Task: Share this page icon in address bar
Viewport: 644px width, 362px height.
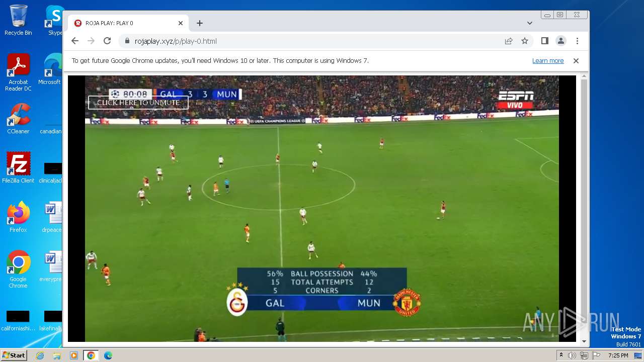Action: [x=509, y=41]
